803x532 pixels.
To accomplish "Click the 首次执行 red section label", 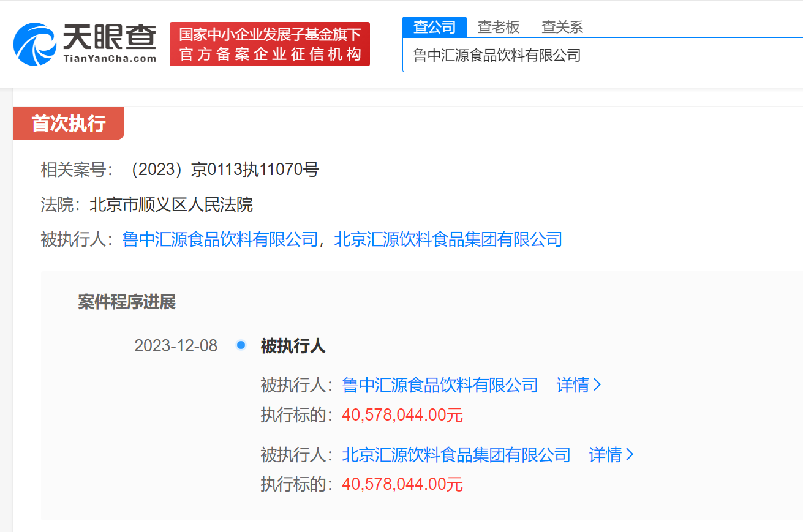I will [x=69, y=124].
